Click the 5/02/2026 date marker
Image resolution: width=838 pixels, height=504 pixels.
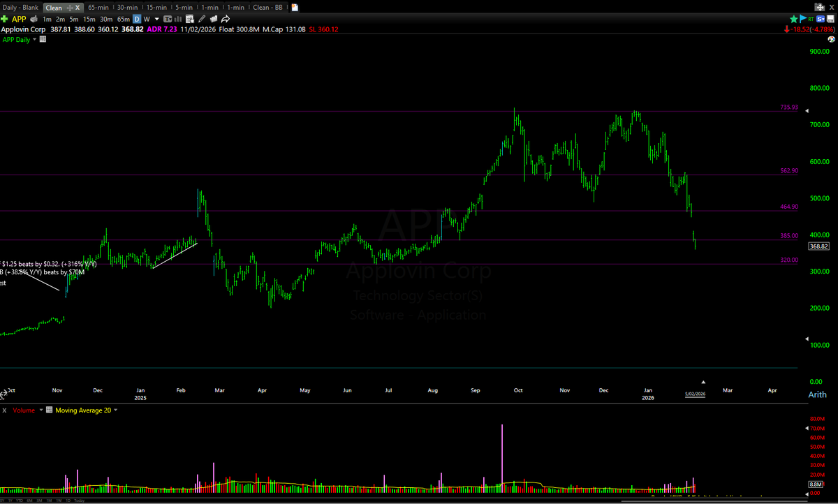(x=695, y=394)
